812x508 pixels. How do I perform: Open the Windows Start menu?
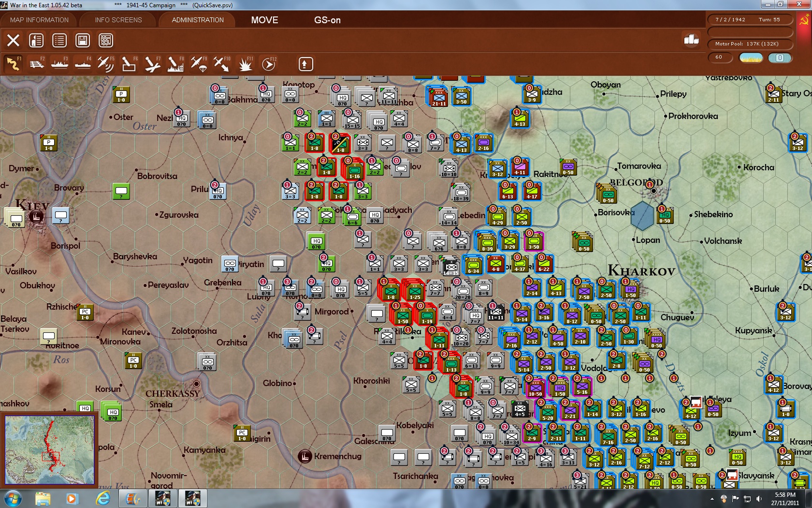click(x=13, y=498)
